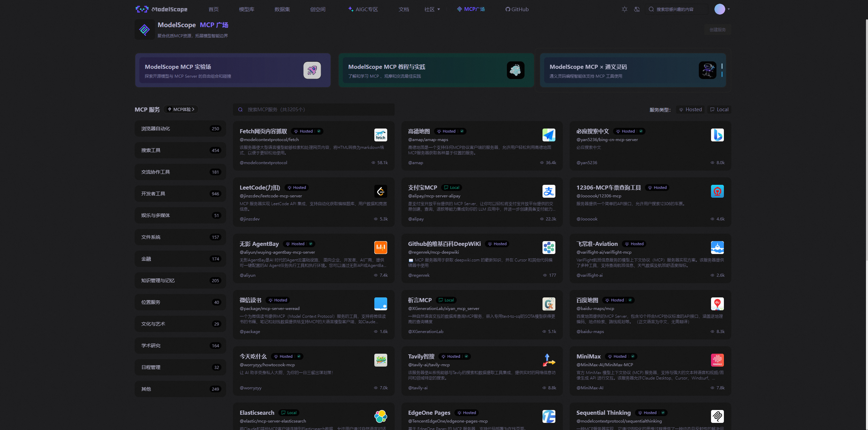Image resolution: width=868 pixels, height=430 pixels.
Task: Toggle the Hosted service type filter
Action: pyautogui.click(x=690, y=110)
